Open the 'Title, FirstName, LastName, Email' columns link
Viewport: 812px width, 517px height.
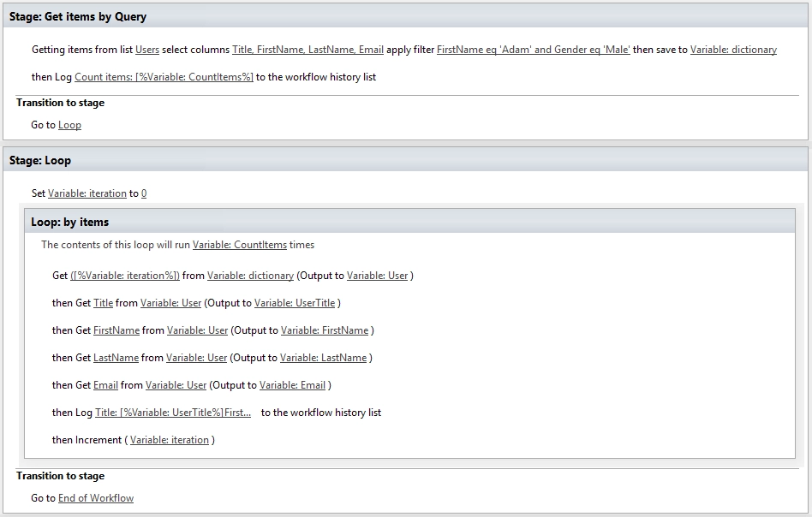point(307,50)
